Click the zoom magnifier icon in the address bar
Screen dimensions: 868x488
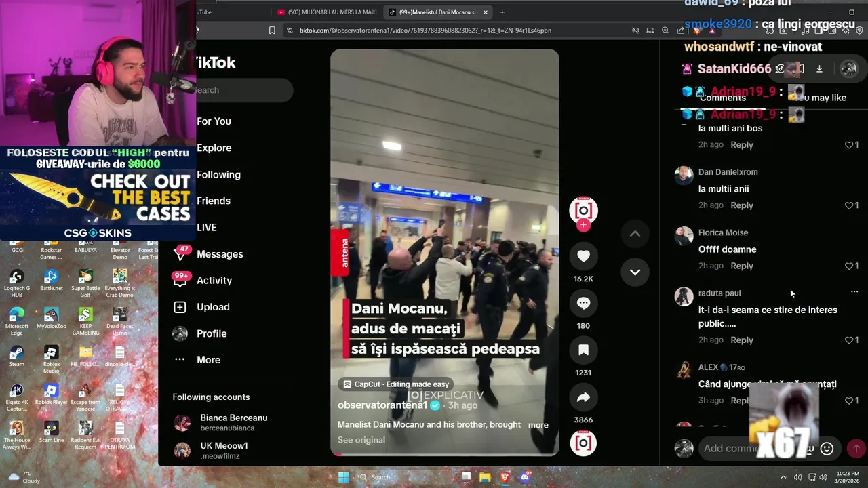(665, 30)
